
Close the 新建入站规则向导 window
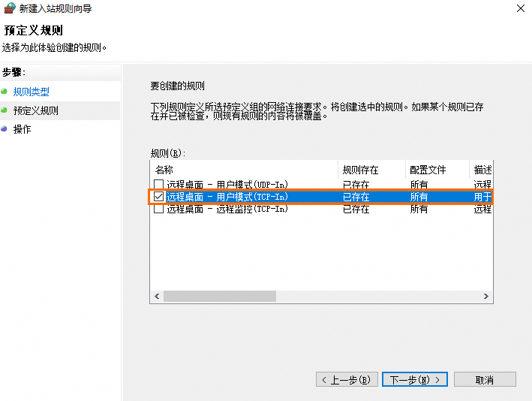pos(520,9)
